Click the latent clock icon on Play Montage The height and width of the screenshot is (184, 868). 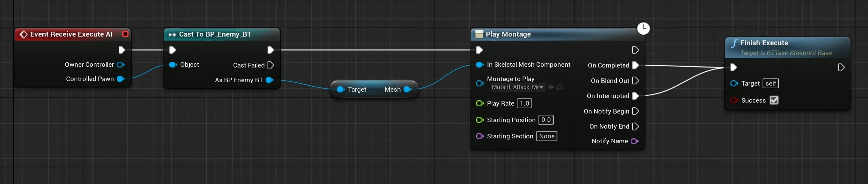(643, 28)
